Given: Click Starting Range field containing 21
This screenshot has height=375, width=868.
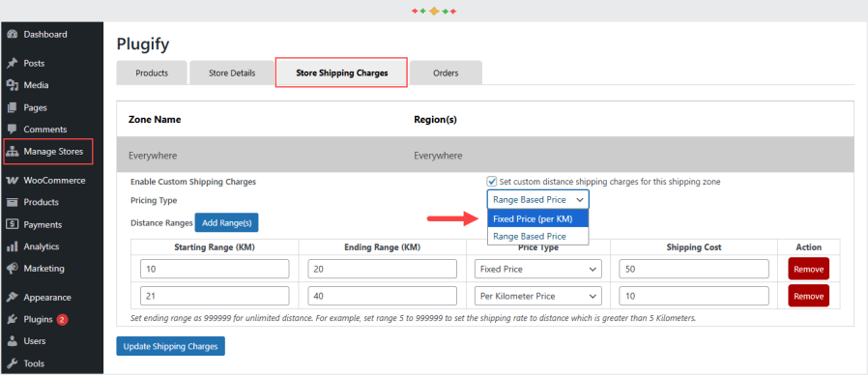Looking at the screenshot, I should click(x=215, y=297).
